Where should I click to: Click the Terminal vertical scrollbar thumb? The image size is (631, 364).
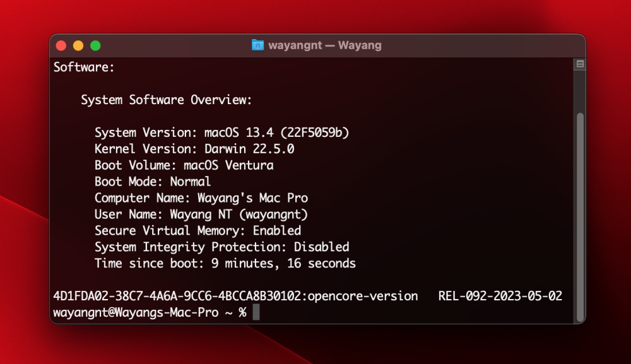point(580,217)
